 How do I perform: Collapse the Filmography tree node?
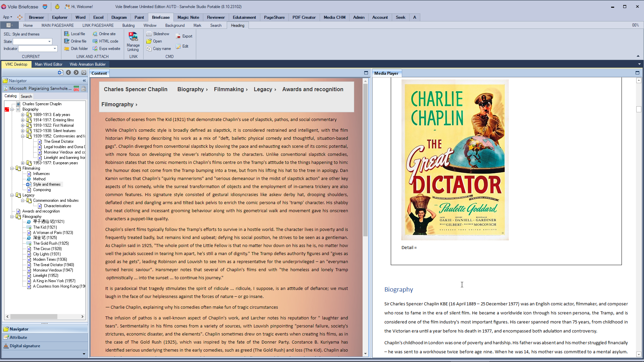coord(12,217)
